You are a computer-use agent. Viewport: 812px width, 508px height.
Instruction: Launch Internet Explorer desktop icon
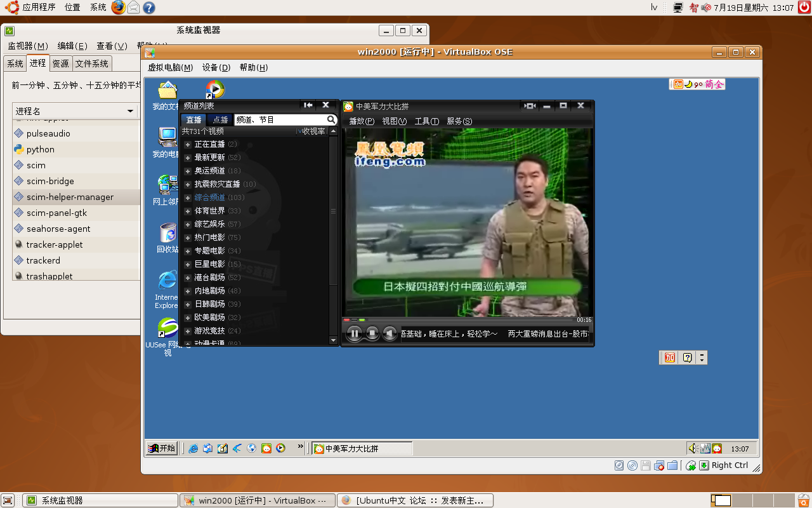[167, 289]
